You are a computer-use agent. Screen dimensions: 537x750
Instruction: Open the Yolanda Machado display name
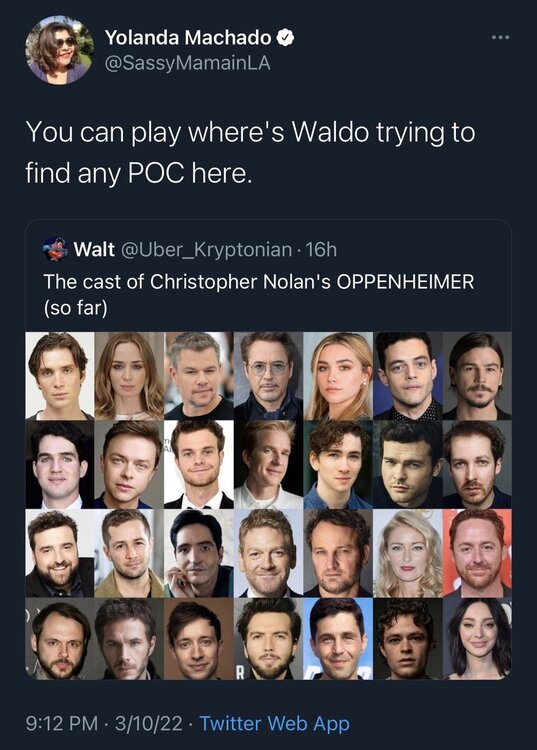coord(188,37)
